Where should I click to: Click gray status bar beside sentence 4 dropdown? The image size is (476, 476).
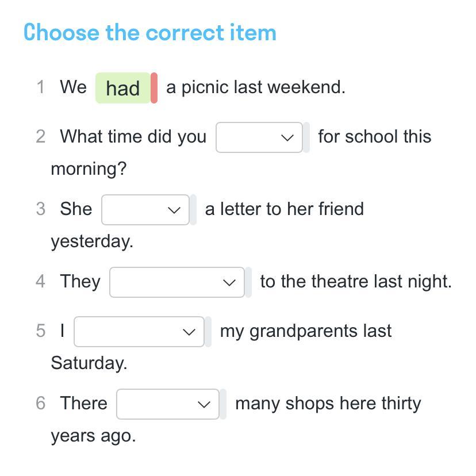pyautogui.click(x=248, y=282)
